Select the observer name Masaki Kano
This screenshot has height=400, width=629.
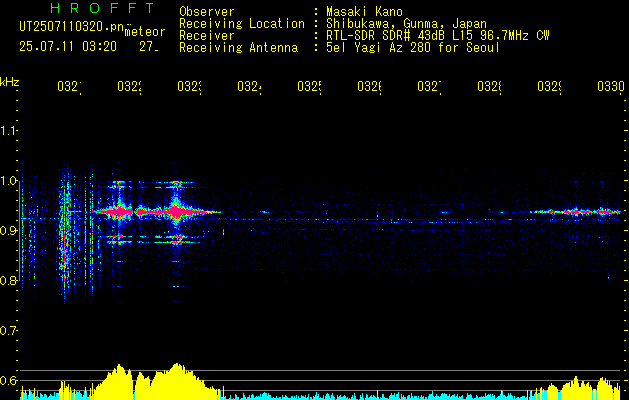[x=365, y=11]
